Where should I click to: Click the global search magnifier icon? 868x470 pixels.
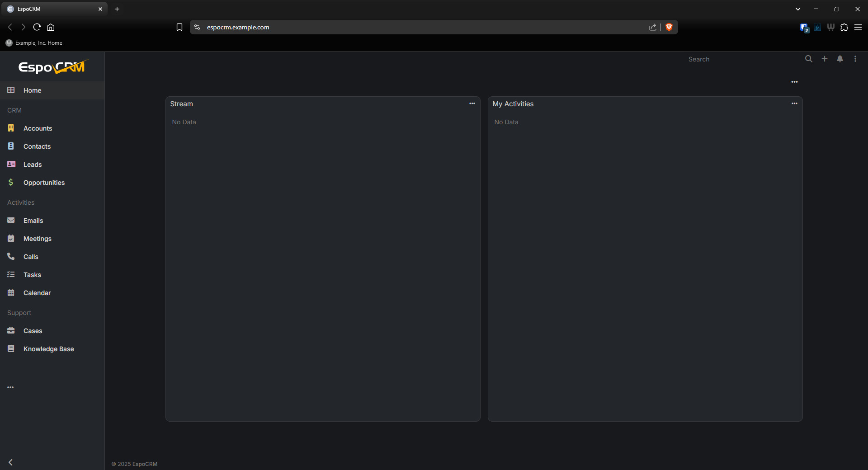[x=809, y=59]
